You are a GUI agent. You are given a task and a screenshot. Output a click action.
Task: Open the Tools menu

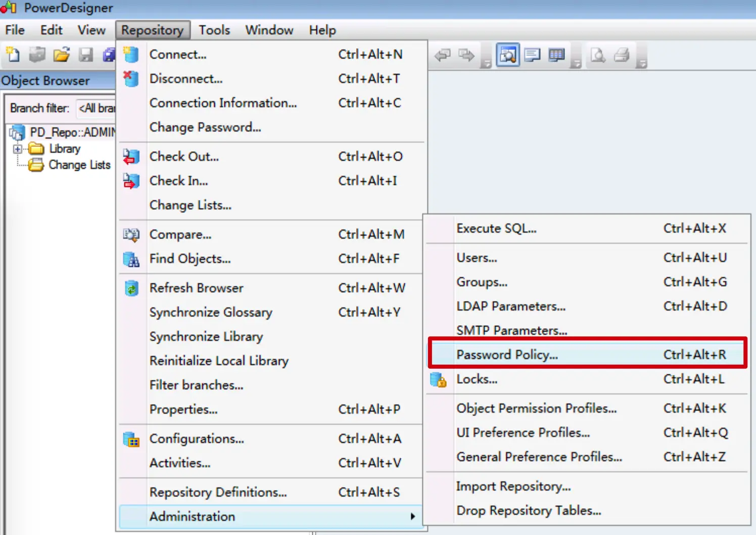(214, 30)
